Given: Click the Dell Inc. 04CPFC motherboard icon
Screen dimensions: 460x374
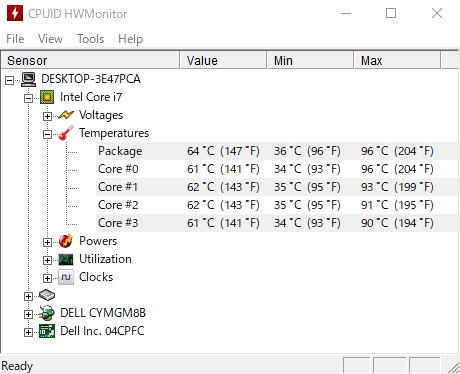Looking at the screenshot, I should point(47,331).
